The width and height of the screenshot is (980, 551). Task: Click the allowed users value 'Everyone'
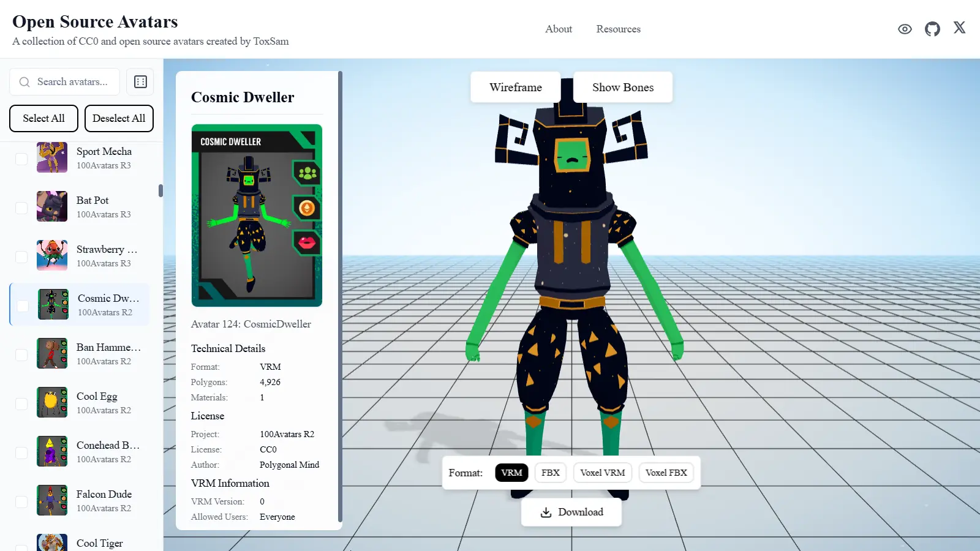point(277,517)
